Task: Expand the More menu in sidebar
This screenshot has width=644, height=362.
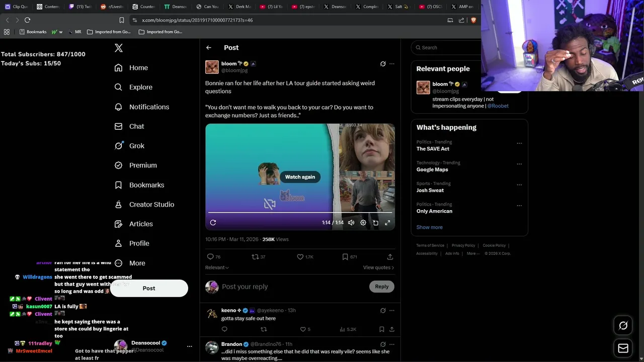Action: pos(130,263)
